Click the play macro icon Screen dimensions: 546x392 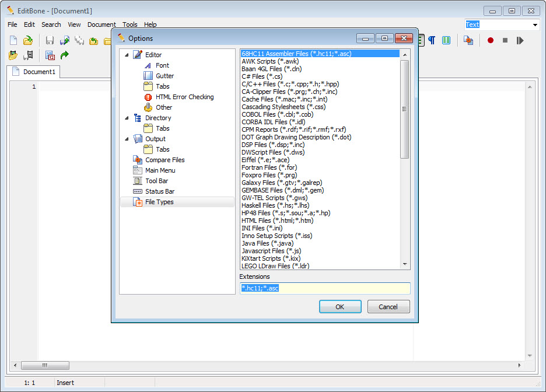click(519, 40)
